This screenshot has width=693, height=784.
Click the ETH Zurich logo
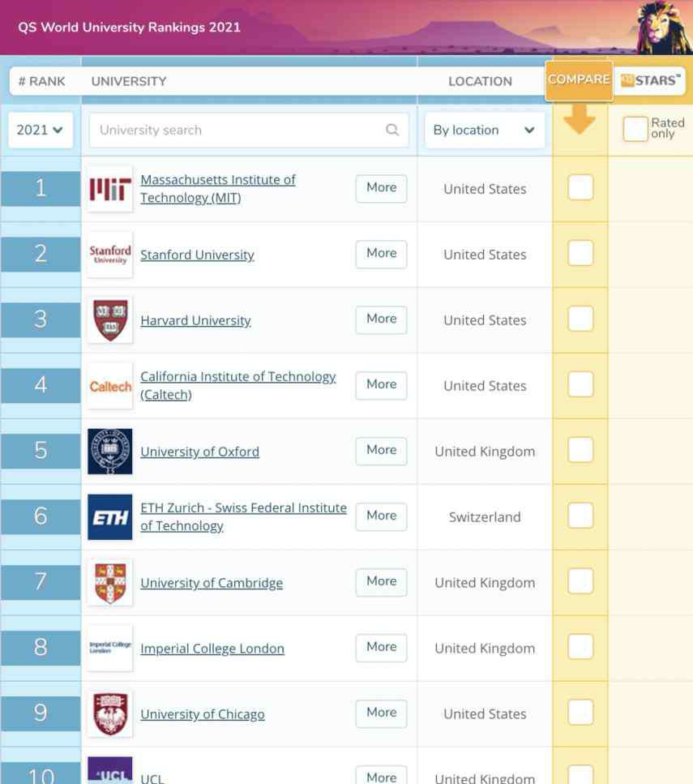[110, 517]
